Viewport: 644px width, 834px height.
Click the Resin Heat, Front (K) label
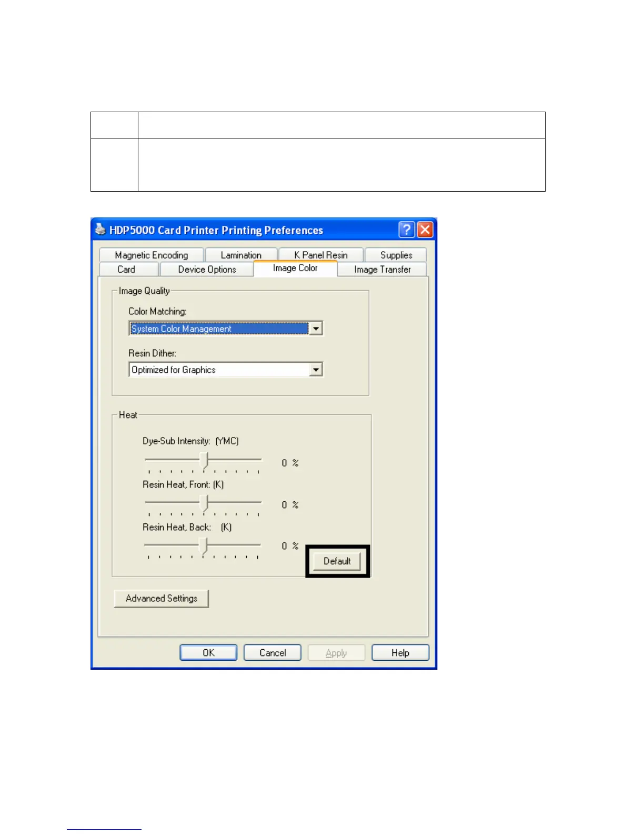point(183,484)
